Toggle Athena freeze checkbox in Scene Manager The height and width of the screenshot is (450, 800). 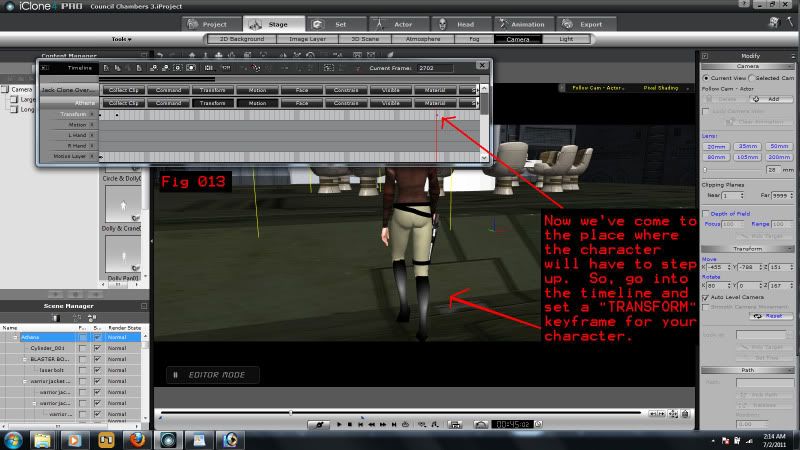point(82,337)
